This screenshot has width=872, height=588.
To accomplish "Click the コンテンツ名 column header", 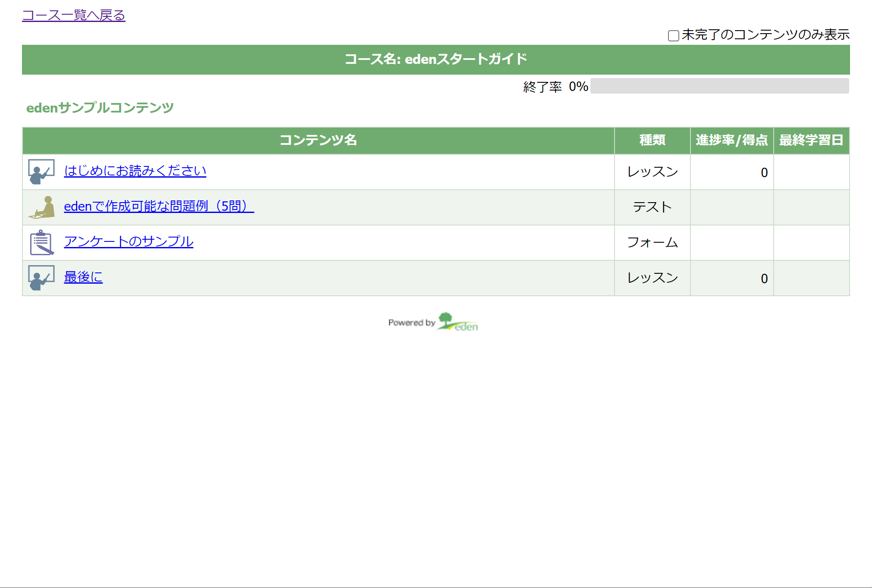I will coord(318,141).
